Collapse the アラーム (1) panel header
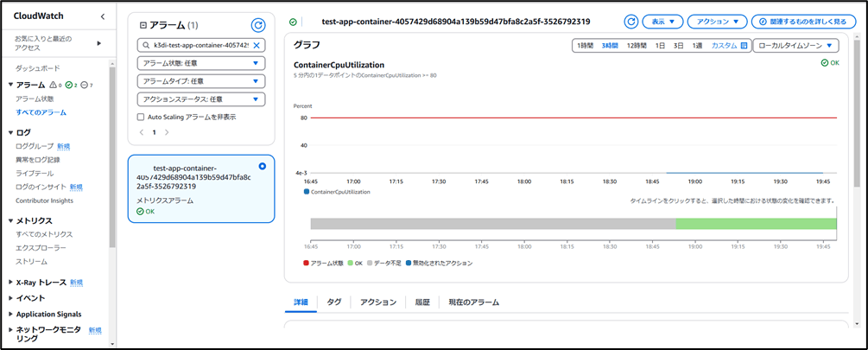This screenshot has width=868, height=350. (143, 25)
